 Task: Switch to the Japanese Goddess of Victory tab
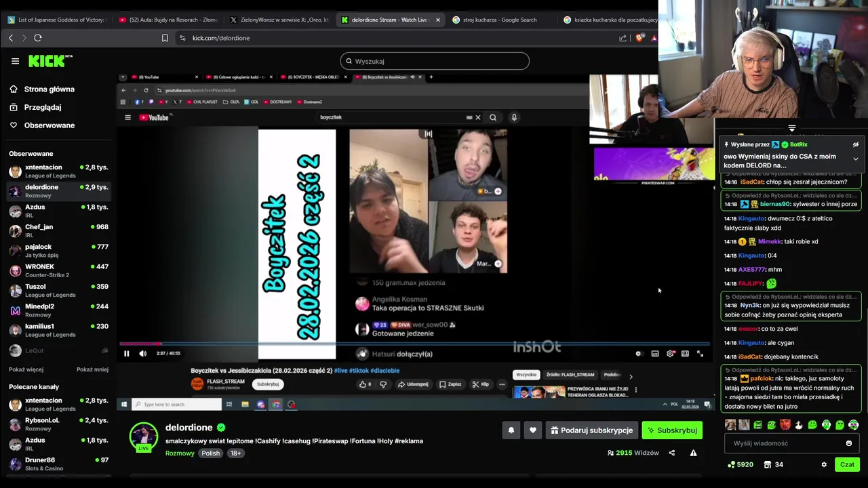pos(56,20)
